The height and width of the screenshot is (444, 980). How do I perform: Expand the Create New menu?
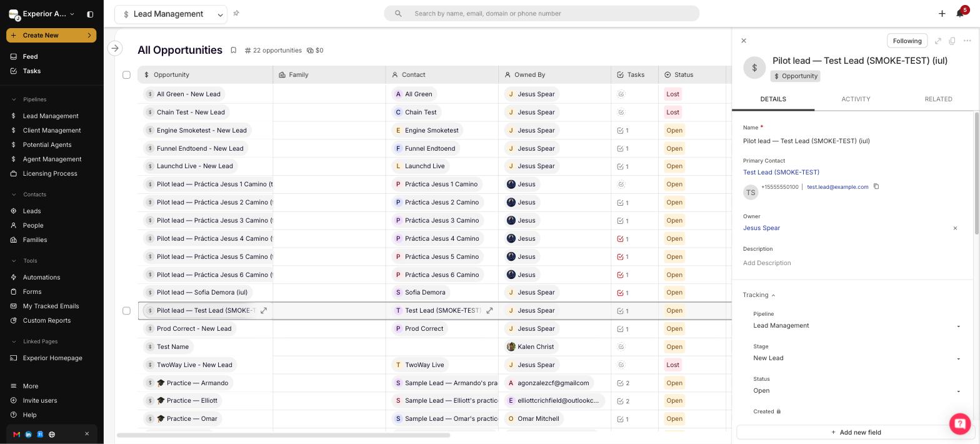[x=51, y=36]
